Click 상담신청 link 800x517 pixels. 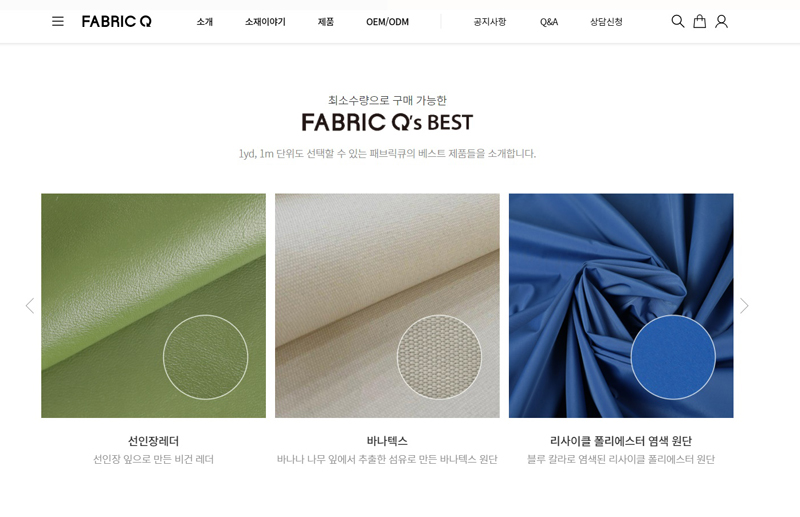[x=606, y=22]
